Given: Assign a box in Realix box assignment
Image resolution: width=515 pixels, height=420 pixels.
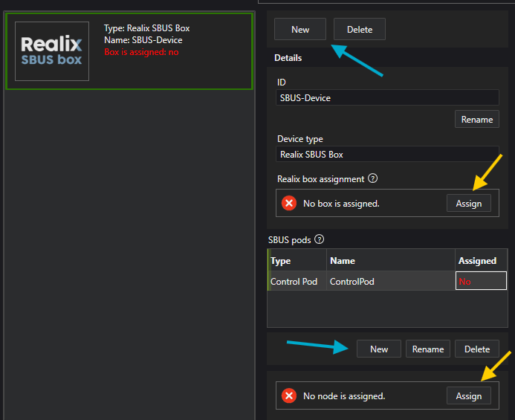Looking at the screenshot, I should pos(468,203).
